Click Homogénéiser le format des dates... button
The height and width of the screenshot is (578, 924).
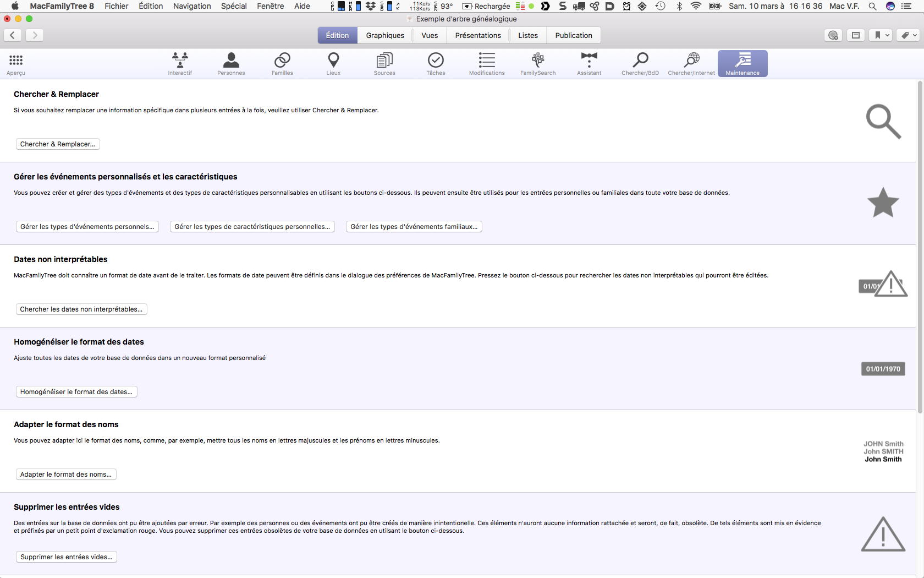(76, 392)
